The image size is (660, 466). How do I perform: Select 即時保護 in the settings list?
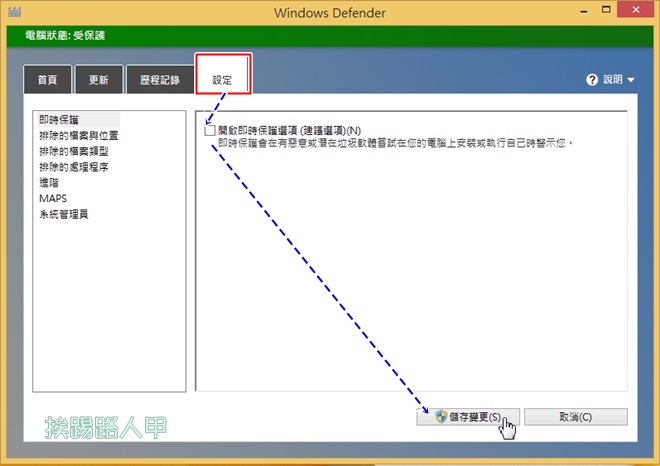[x=56, y=119]
